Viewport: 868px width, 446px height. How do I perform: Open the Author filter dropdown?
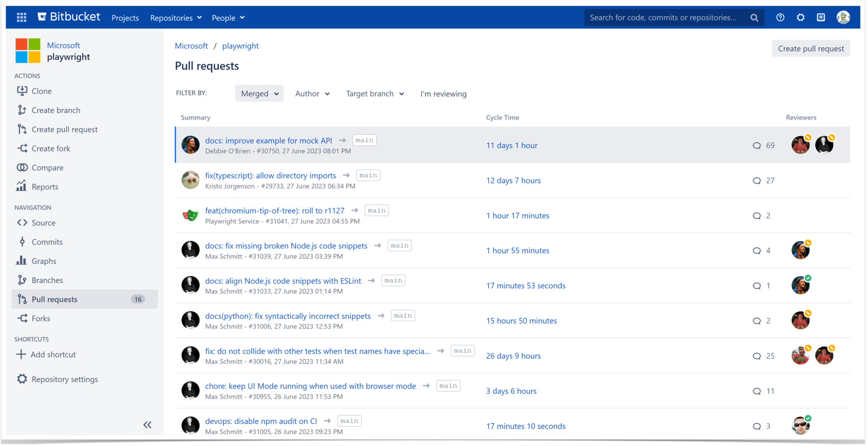[x=312, y=93]
